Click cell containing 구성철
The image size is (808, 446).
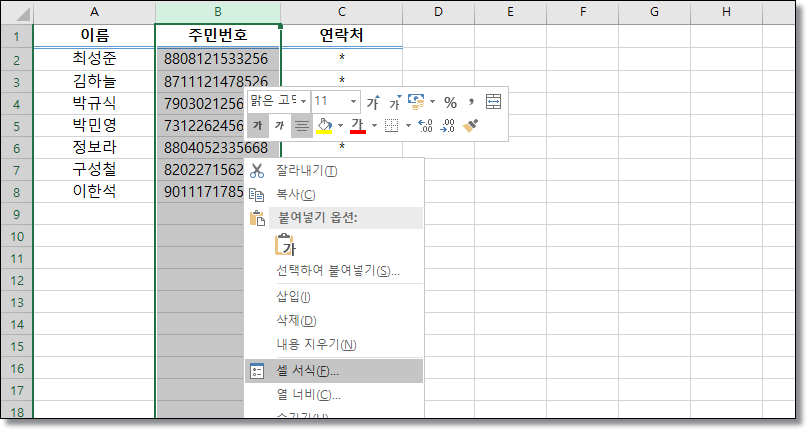(x=94, y=169)
